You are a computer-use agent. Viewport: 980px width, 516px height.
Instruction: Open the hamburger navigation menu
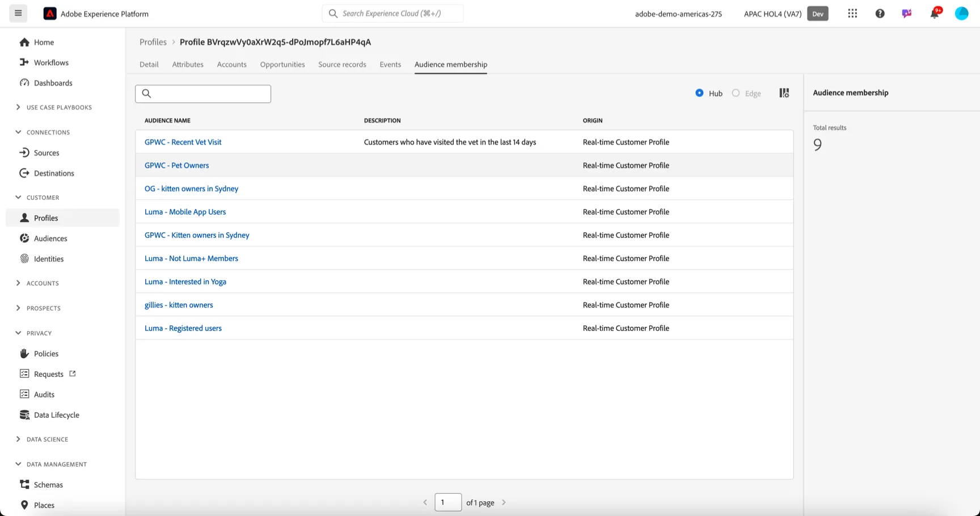point(18,13)
